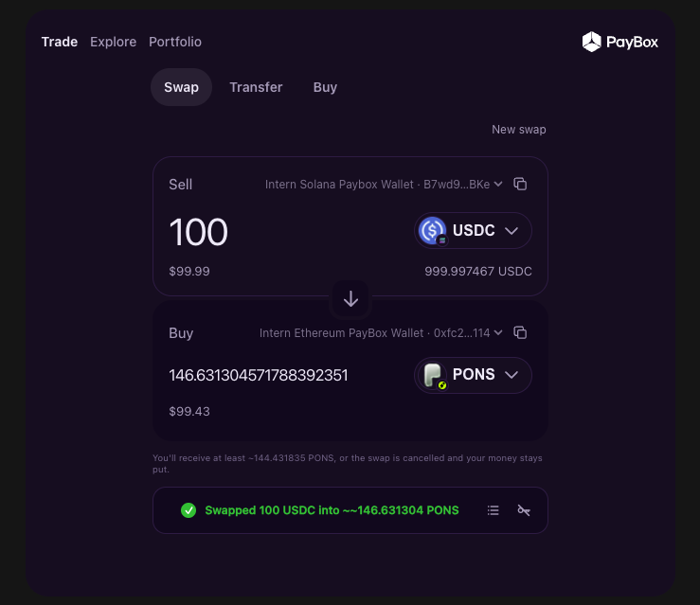
Task: Open the Trade section
Action: click(60, 42)
